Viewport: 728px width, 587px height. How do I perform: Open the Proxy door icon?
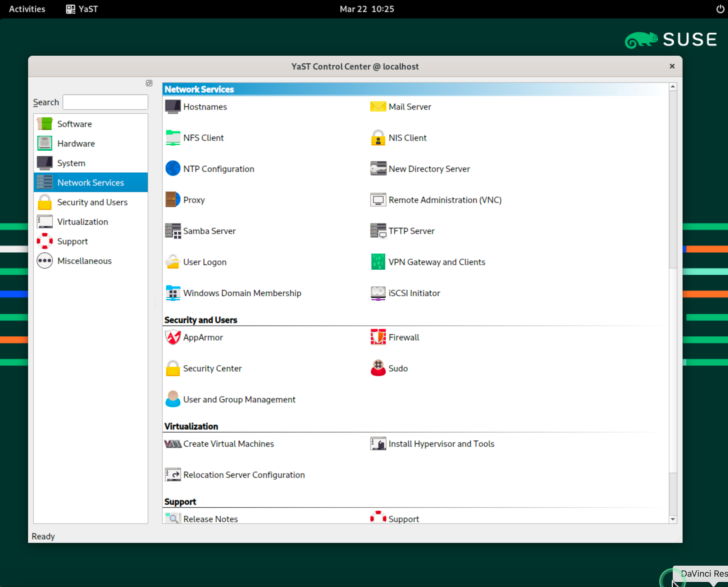click(173, 200)
